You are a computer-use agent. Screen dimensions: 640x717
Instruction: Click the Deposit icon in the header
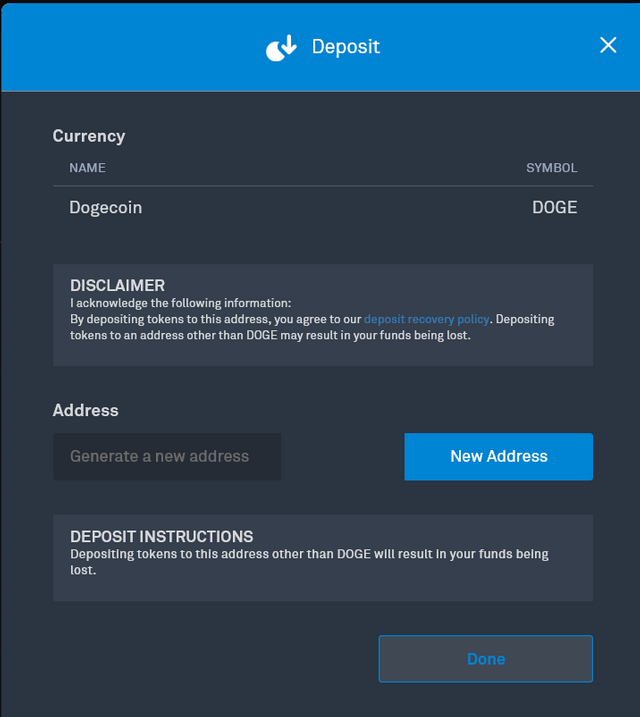pos(281,48)
